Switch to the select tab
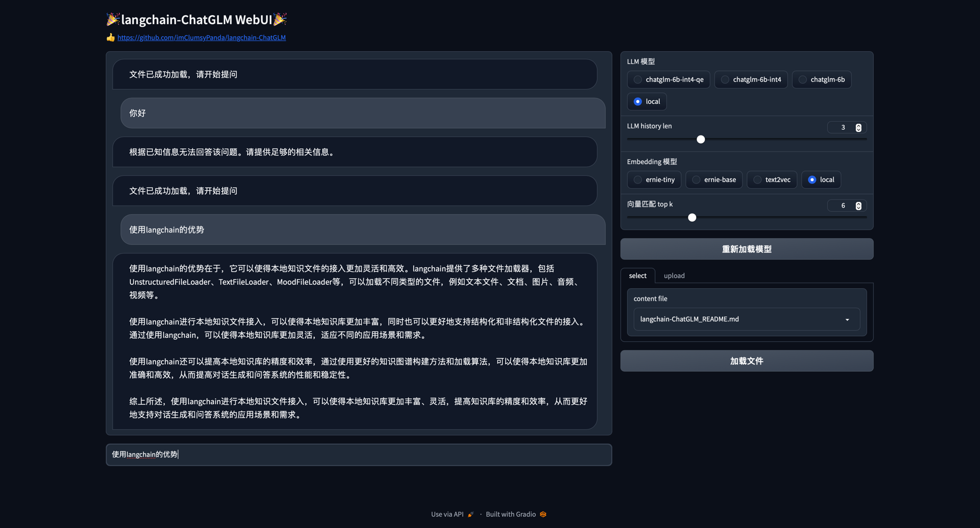The height and width of the screenshot is (528, 980). (x=637, y=276)
